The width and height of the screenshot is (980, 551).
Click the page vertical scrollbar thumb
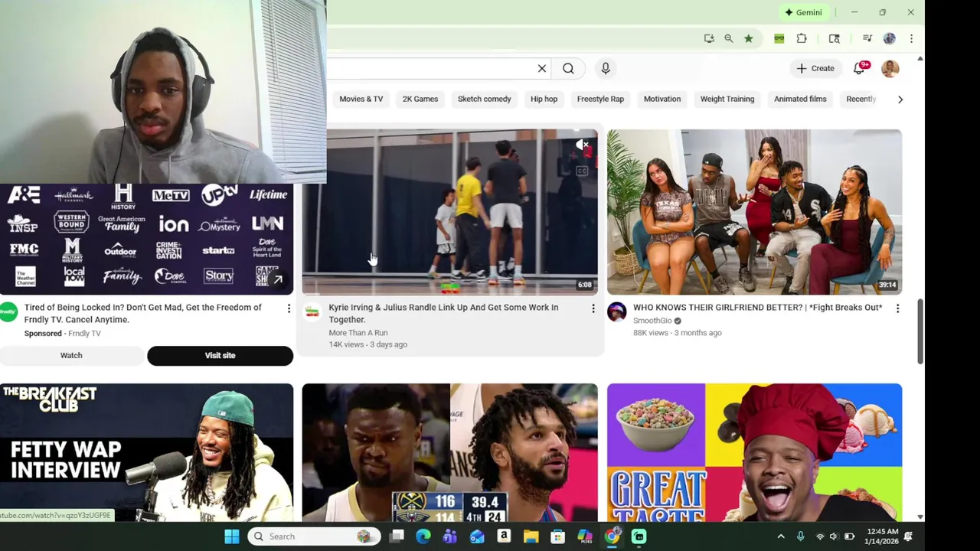(920, 331)
